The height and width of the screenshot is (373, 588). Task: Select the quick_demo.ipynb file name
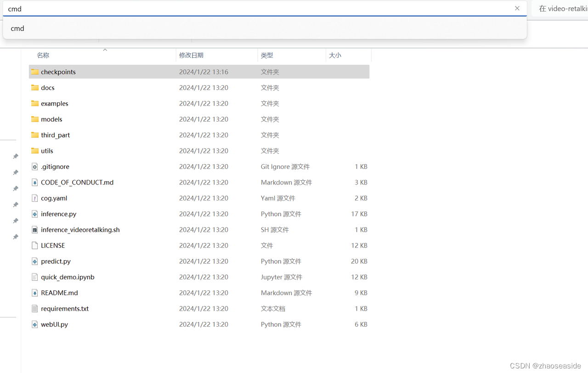[68, 277]
